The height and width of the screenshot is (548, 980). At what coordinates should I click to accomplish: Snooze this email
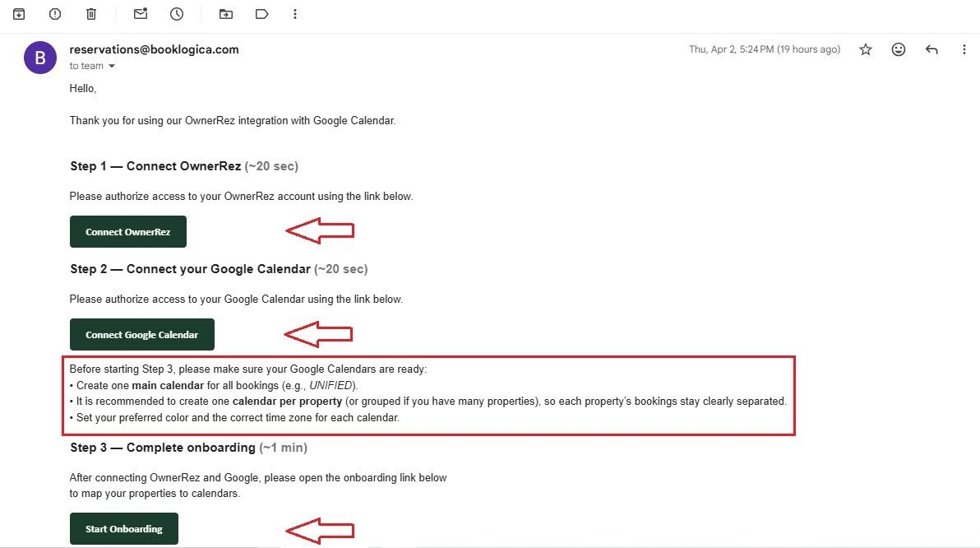tap(176, 13)
